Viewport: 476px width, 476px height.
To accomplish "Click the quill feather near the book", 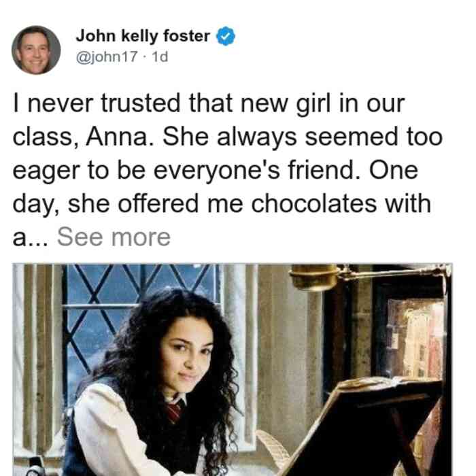I will (273, 449).
